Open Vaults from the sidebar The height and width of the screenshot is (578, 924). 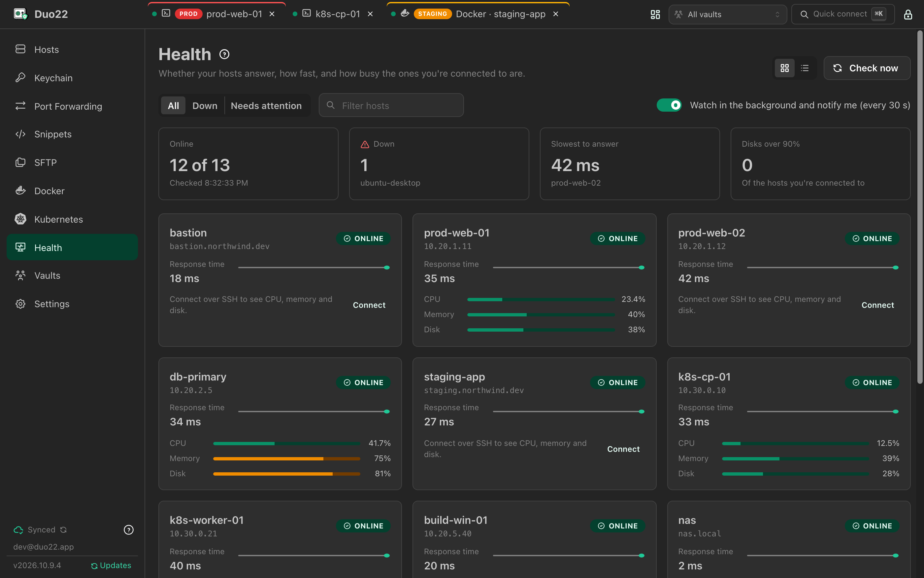coord(72,275)
